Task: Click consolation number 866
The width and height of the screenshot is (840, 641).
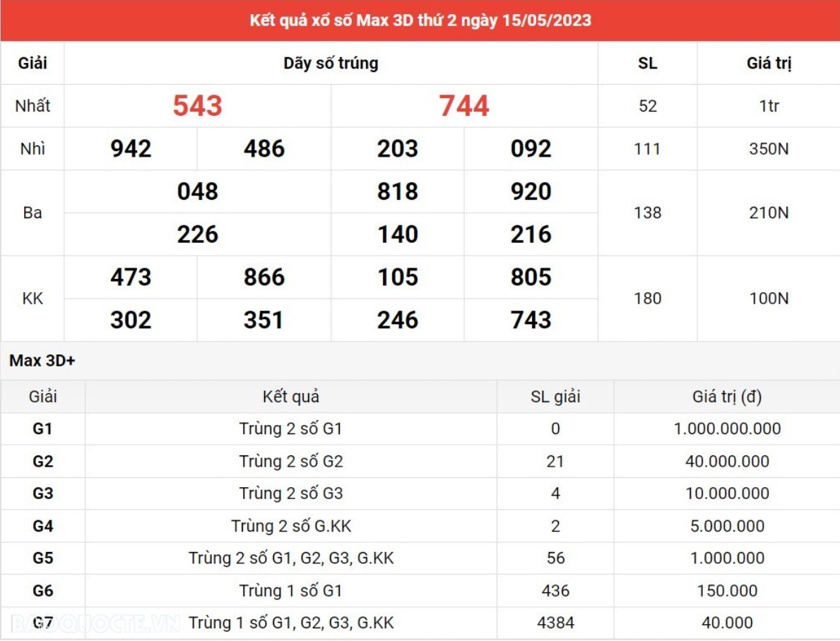Action: click(264, 277)
